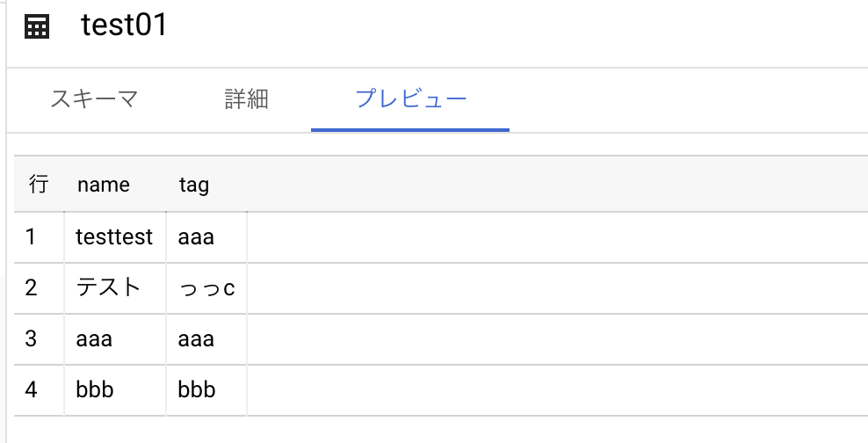Viewport: 868px width, 443px height.
Task: Select the tag cell in row 3
Action: 196,338
